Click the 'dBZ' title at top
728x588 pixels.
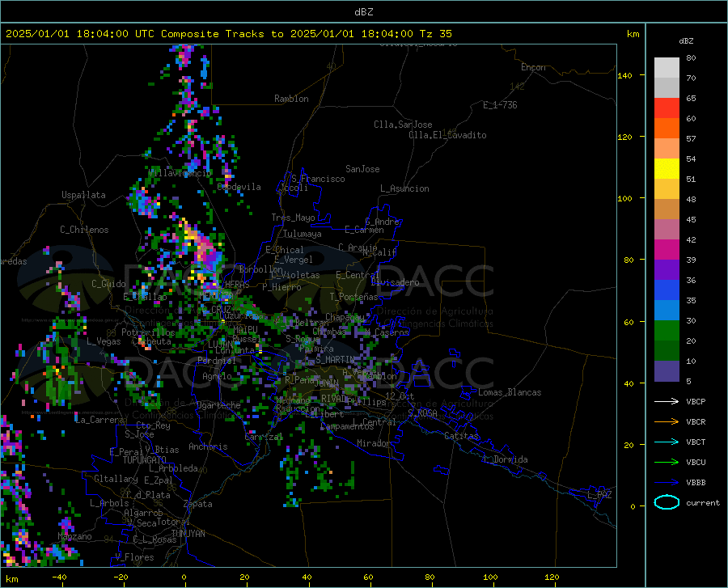pos(363,12)
